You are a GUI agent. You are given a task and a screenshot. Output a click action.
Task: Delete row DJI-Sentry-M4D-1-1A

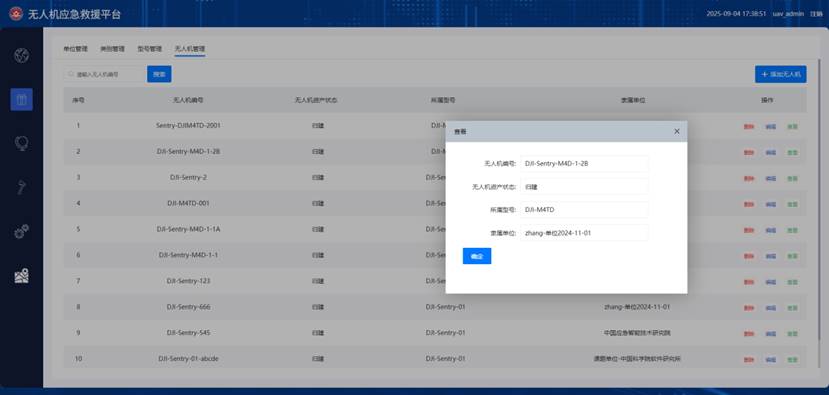(x=749, y=230)
